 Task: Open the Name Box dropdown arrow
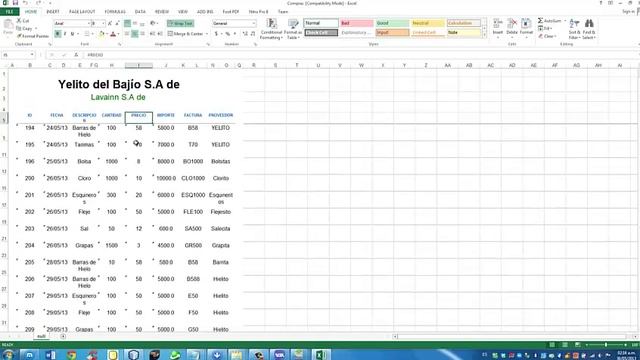click(x=32, y=55)
